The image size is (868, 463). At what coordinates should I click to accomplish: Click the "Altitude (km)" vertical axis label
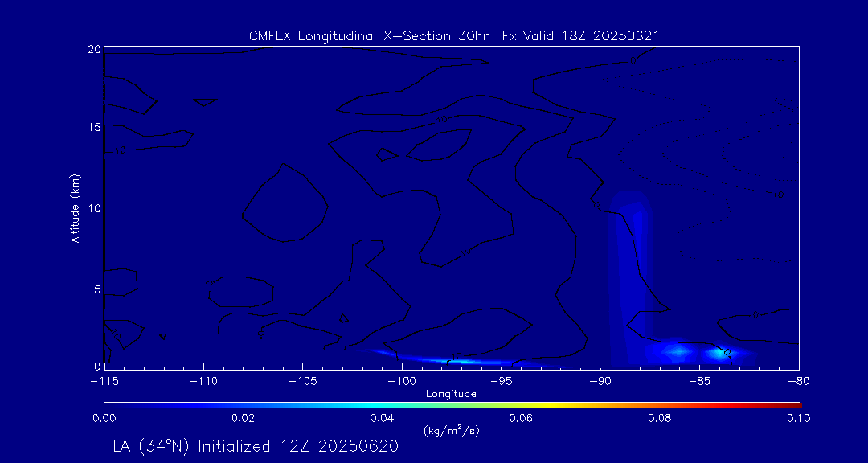[x=75, y=207]
